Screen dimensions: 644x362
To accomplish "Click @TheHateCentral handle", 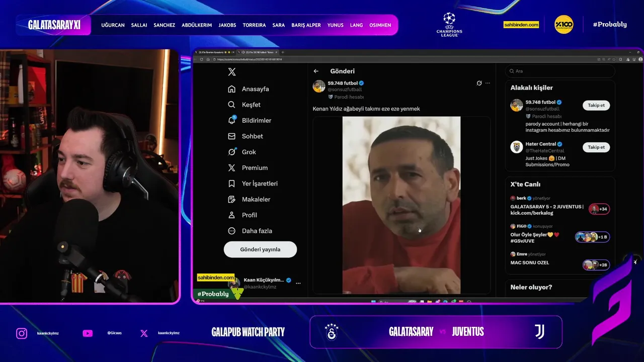I will 545,151.
